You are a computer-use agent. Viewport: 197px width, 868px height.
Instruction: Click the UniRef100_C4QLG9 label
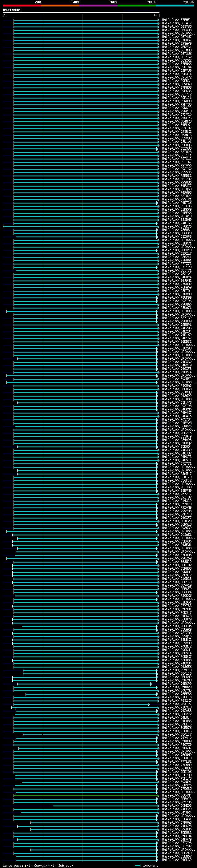176,860
